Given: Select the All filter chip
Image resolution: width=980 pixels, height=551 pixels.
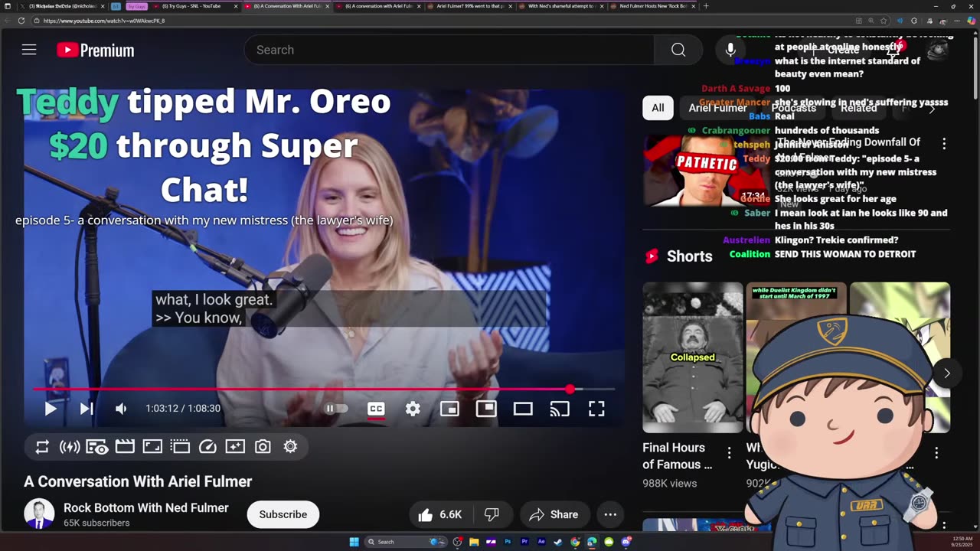Looking at the screenshot, I should click(658, 108).
